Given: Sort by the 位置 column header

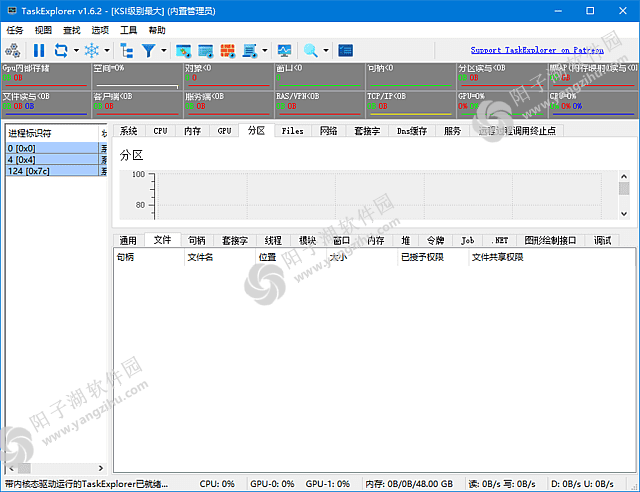Looking at the screenshot, I should [x=291, y=257].
